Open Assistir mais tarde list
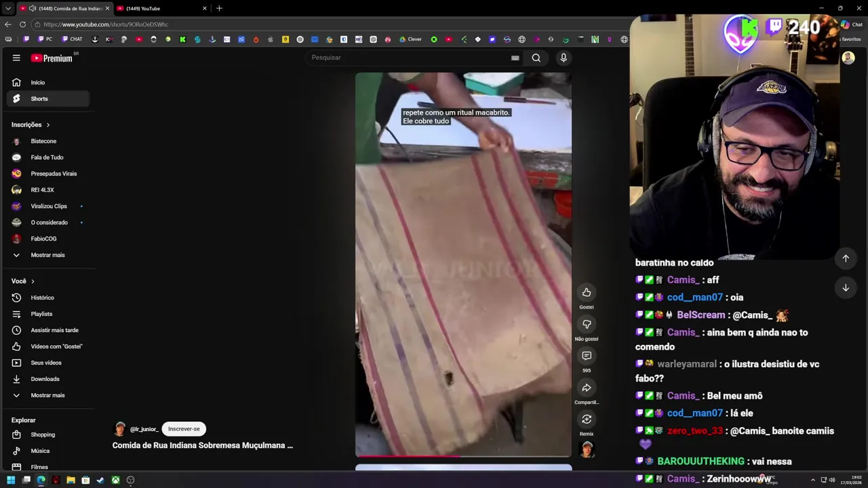The height and width of the screenshot is (488, 868). pos(47,330)
